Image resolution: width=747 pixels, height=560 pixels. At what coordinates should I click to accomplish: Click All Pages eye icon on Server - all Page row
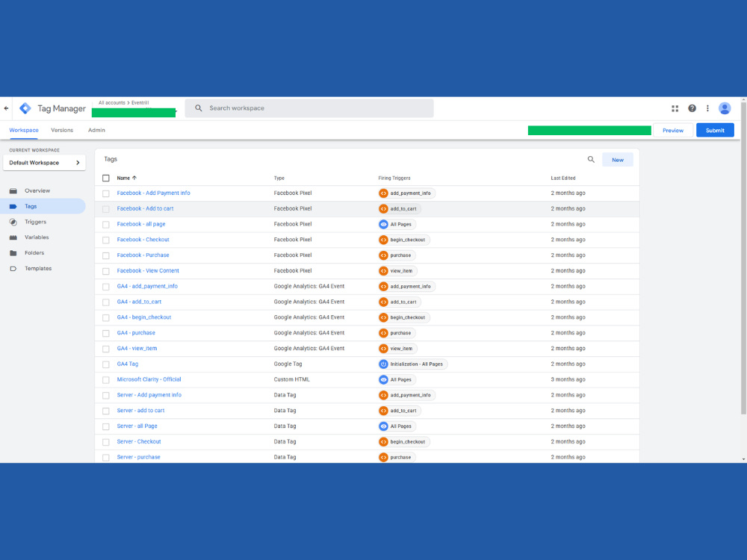(383, 426)
